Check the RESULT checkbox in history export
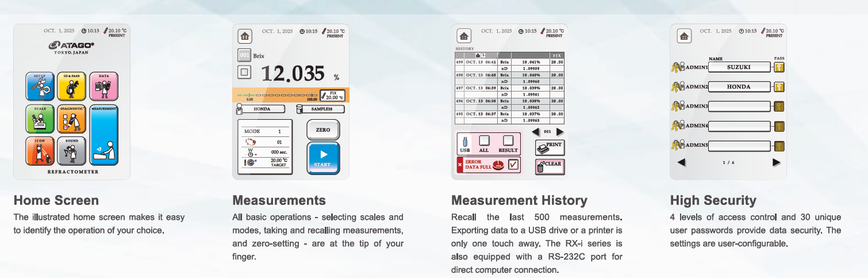The height and width of the screenshot is (278, 868). click(x=508, y=140)
